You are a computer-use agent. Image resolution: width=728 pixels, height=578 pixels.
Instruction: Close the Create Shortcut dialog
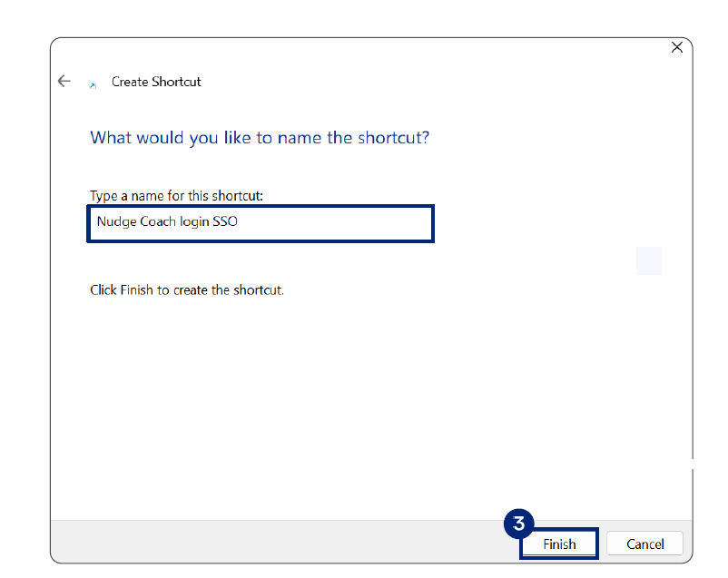pyautogui.click(x=676, y=47)
